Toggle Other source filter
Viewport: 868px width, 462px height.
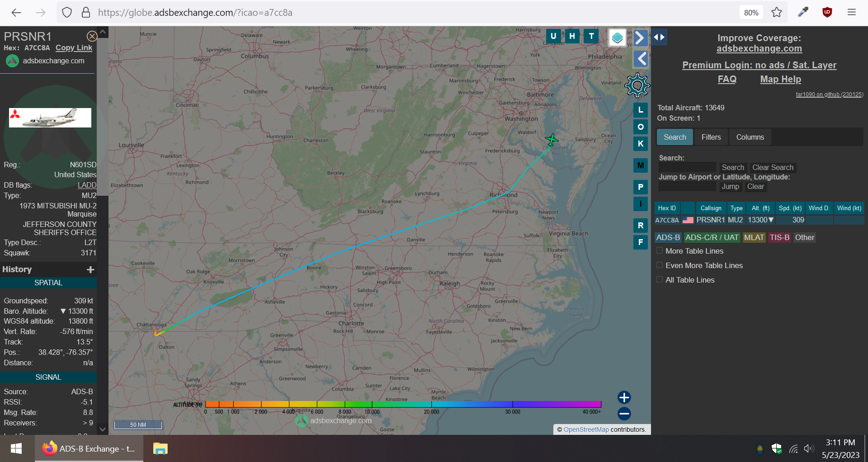pos(805,238)
